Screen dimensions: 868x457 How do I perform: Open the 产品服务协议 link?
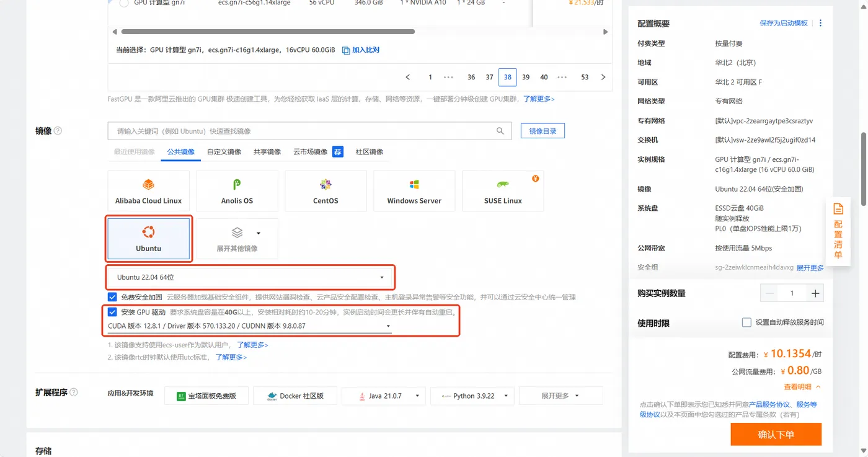pos(768,404)
